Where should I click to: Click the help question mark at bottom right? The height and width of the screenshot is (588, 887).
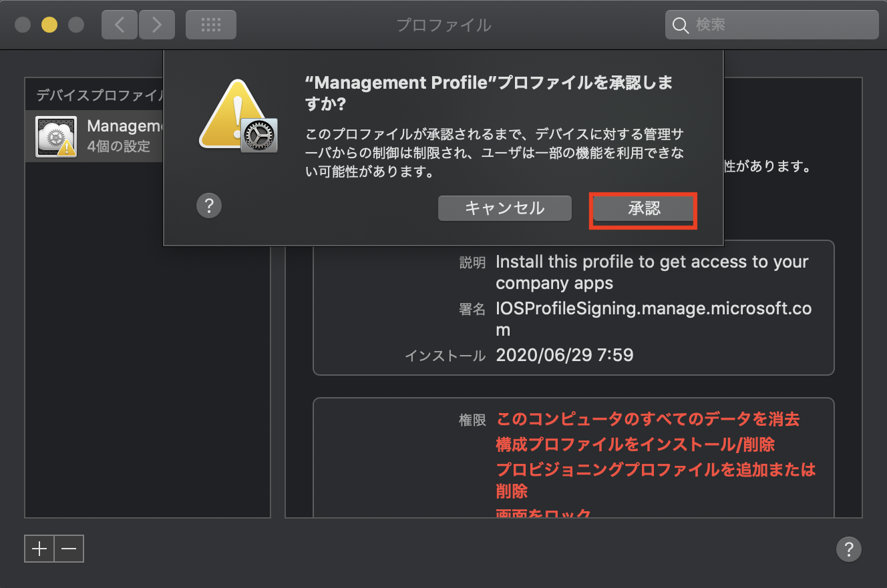(849, 549)
